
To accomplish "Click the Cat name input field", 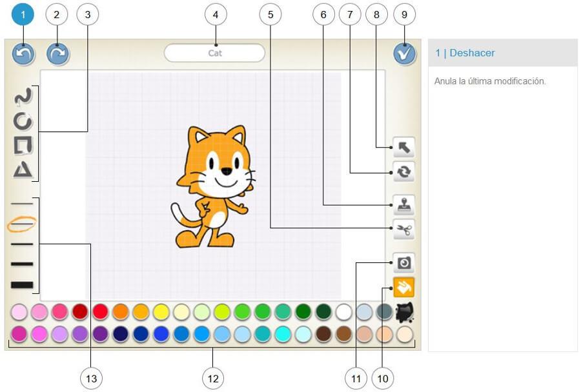I will click(x=214, y=54).
